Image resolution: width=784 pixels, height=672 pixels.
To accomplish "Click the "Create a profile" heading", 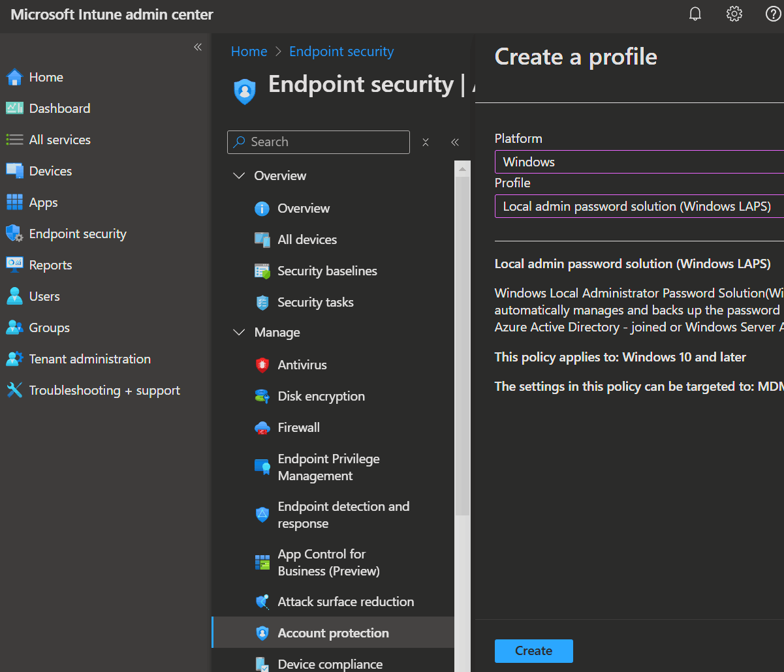I will 576,57.
